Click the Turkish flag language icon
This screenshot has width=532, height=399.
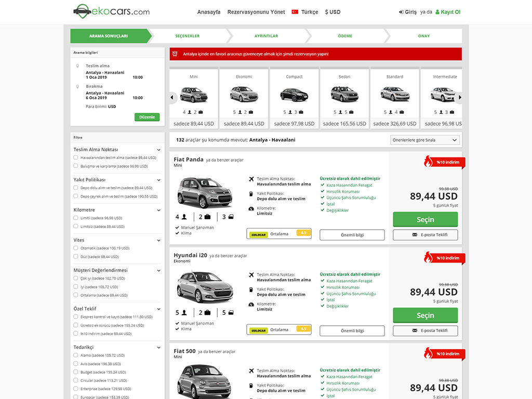tap(295, 12)
